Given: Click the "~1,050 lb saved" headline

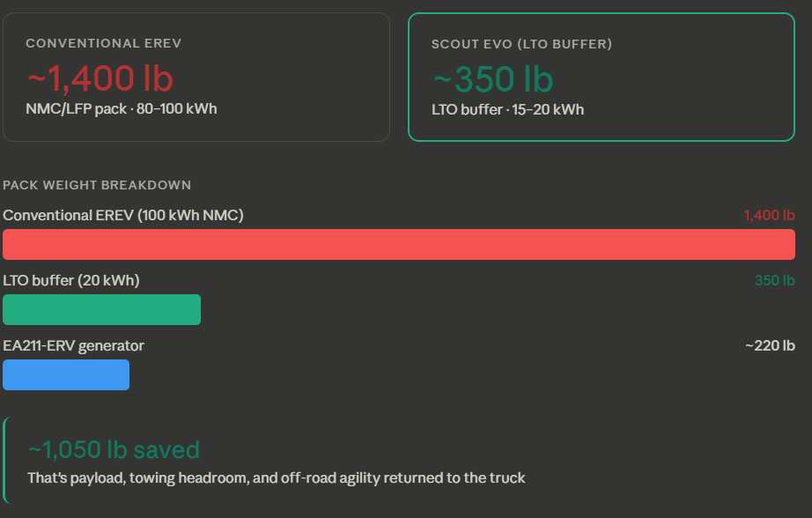Looking at the screenshot, I should coord(114,450).
